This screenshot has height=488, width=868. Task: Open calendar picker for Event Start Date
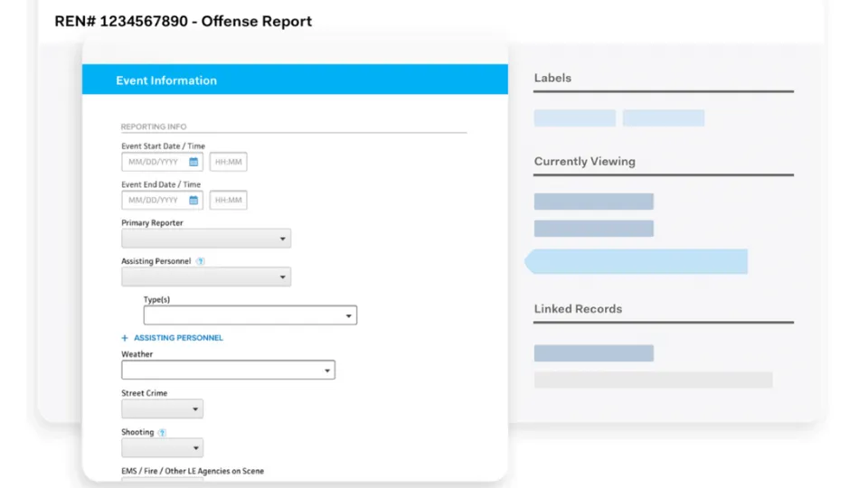193,162
